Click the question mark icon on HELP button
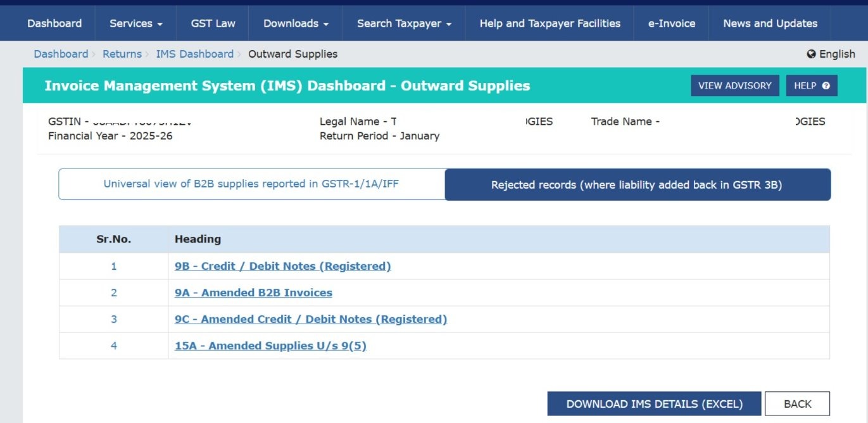Image resolution: width=868 pixels, height=423 pixels. (825, 85)
